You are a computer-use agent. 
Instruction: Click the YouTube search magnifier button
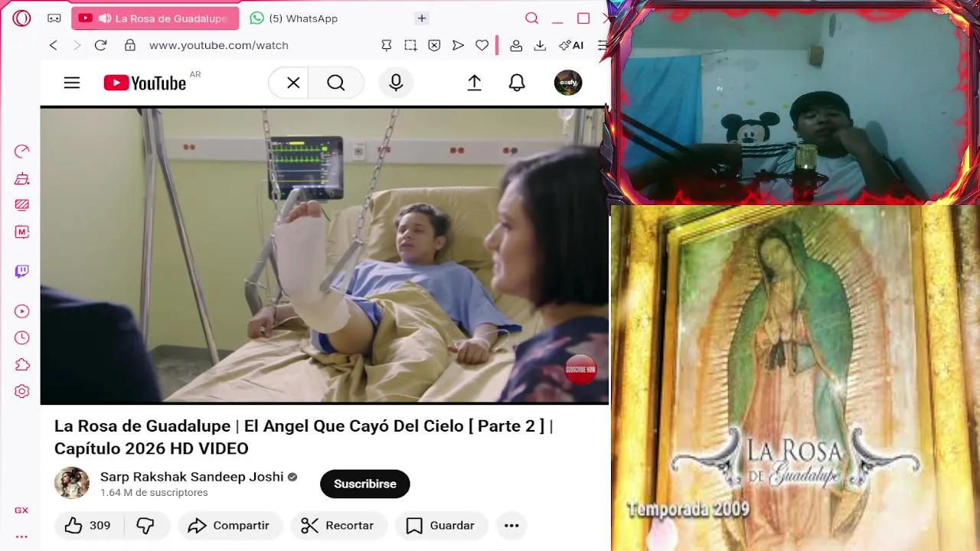(336, 83)
